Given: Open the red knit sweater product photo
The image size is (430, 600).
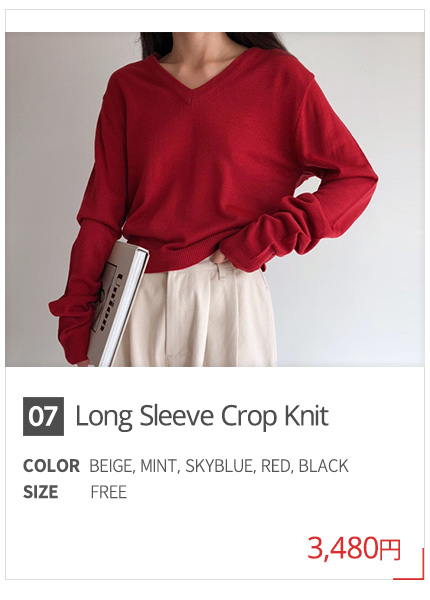Looking at the screenshot, I should coord(215,199).
